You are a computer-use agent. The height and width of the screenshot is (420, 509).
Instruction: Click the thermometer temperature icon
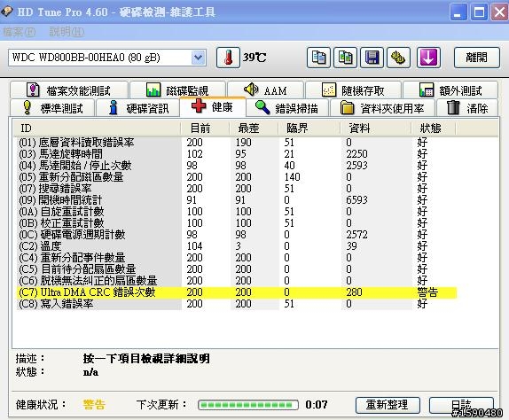point(228,58)
